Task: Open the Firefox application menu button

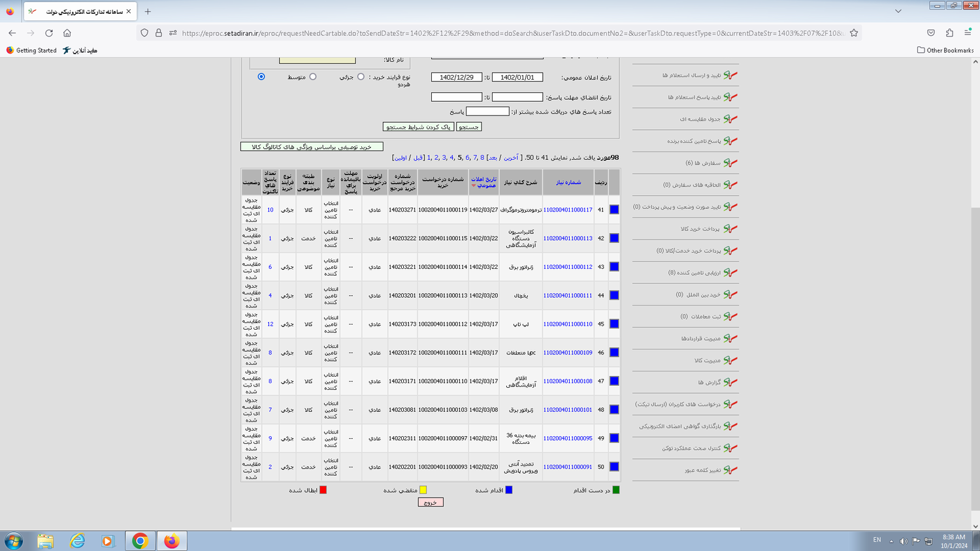Action: (x=968, y=33)
